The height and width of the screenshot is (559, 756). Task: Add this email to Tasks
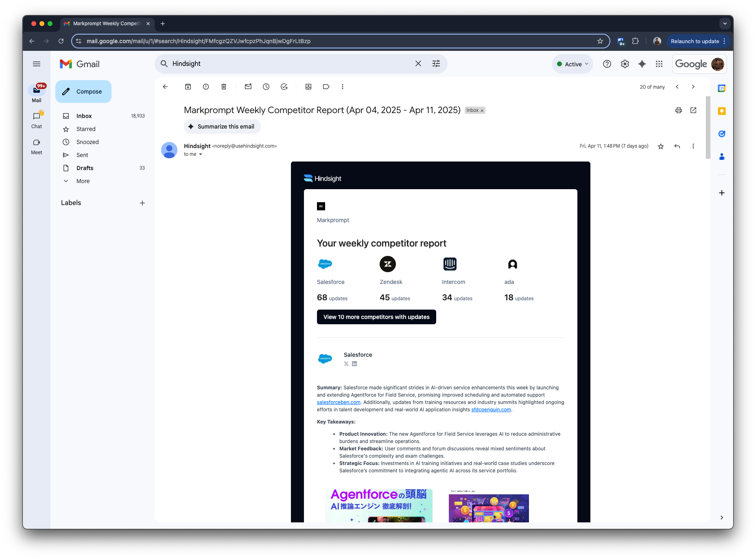coord(284,87)
